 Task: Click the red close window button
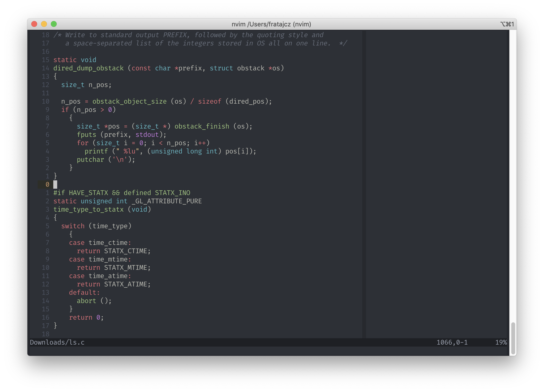(34, 24)
